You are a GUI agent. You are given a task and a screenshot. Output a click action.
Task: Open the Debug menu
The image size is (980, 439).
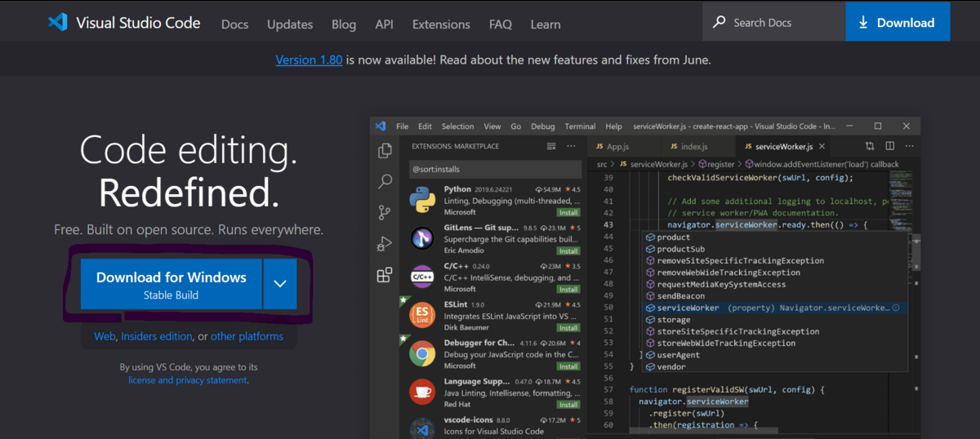pyautogui.click(x=543, y=126)
